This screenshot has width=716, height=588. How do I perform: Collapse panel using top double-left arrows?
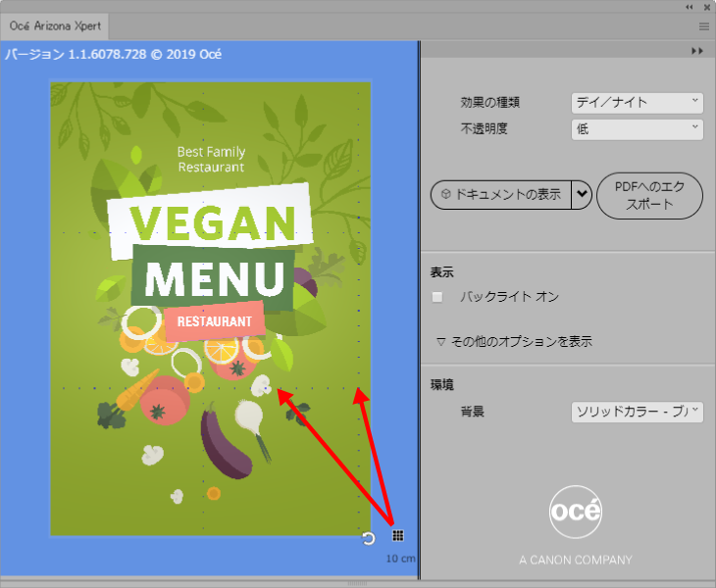pos(690,7)
